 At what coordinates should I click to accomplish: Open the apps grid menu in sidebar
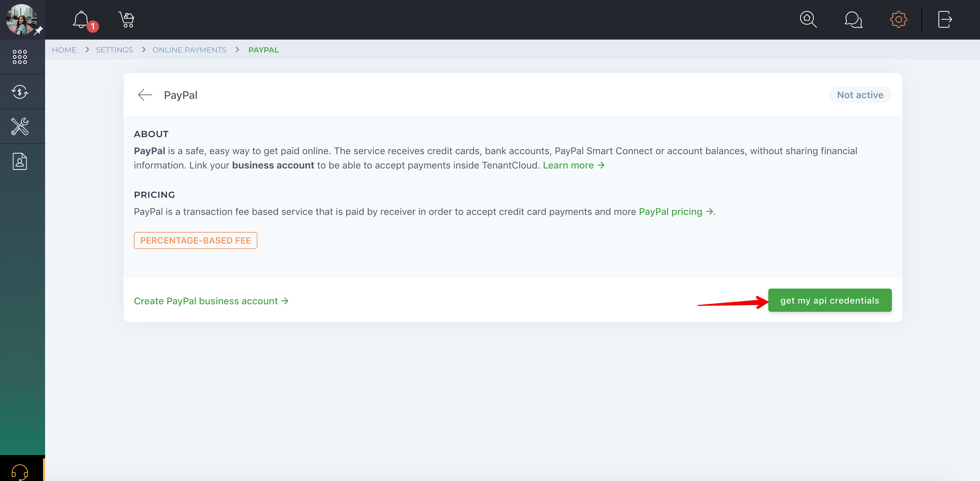(x=20, y=57)
